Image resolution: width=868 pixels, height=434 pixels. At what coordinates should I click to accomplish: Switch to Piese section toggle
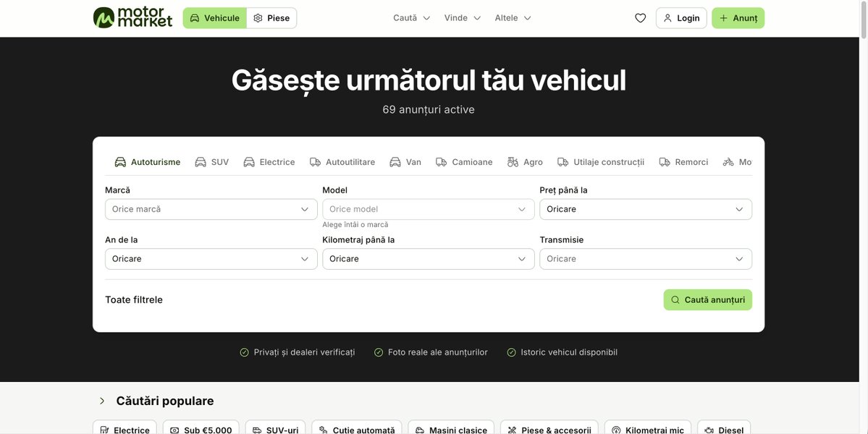tap(271, 18)
